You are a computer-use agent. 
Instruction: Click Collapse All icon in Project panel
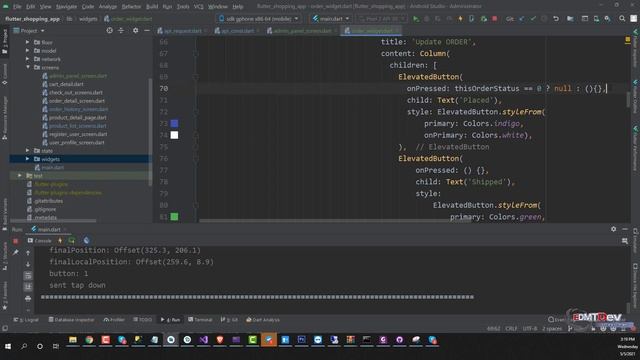[121, 31]
